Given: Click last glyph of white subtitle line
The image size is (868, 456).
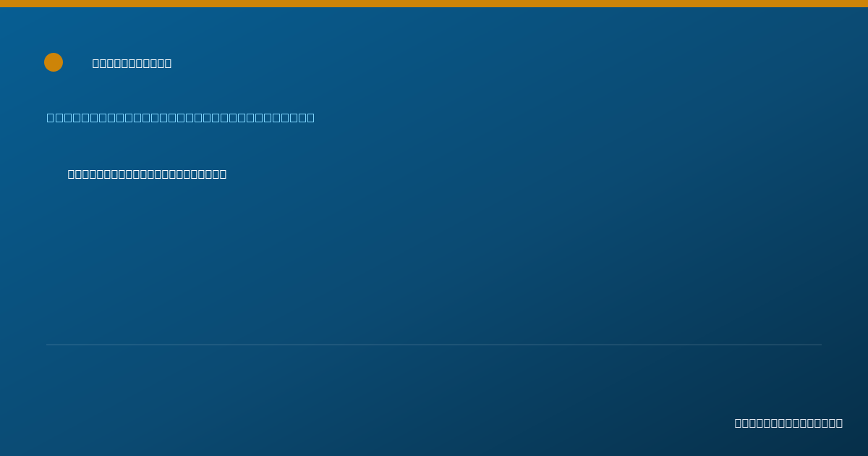Looking at the screenshot, I should pyautogui.click(x=223, y=174).
